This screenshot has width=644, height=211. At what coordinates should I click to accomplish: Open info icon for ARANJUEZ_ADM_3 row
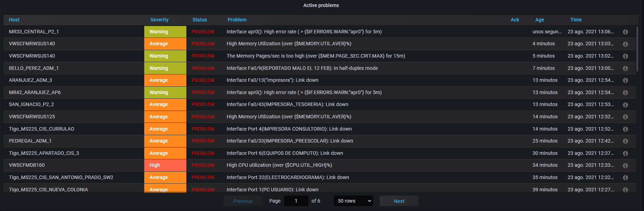pos(625,80)
